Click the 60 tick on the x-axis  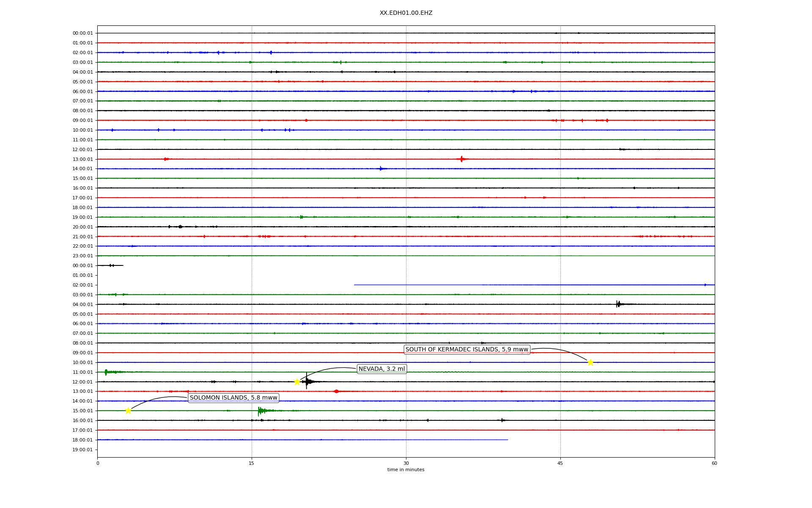tap(714, 463)
